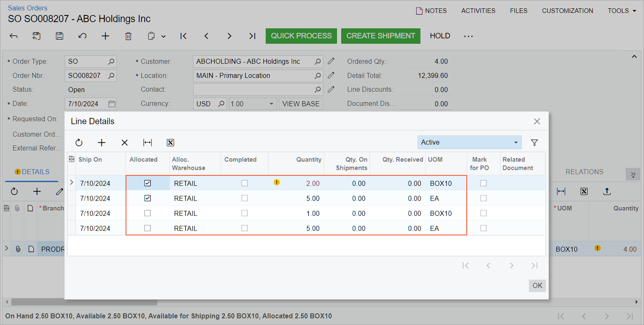Check Mark for PO on the 1.00 BOX10 row
The image size is (644, 325).
[x=483, y=213]
